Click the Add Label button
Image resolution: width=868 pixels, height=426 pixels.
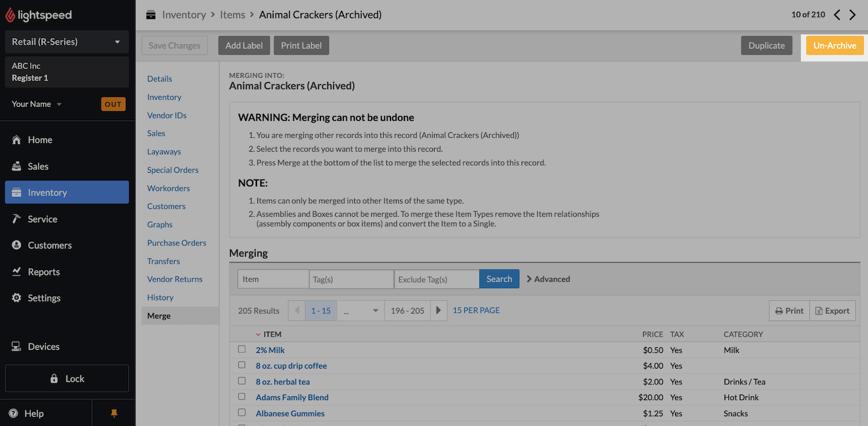[x=244, y=45]
